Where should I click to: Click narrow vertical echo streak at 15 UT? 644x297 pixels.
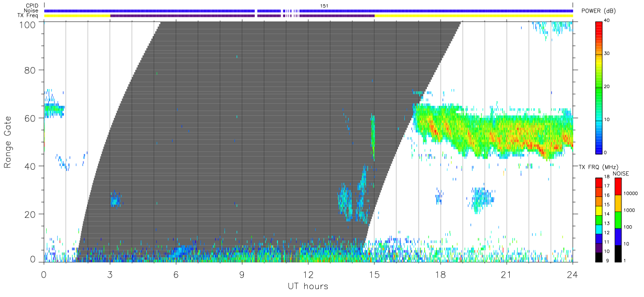click(x=373, y=136)
